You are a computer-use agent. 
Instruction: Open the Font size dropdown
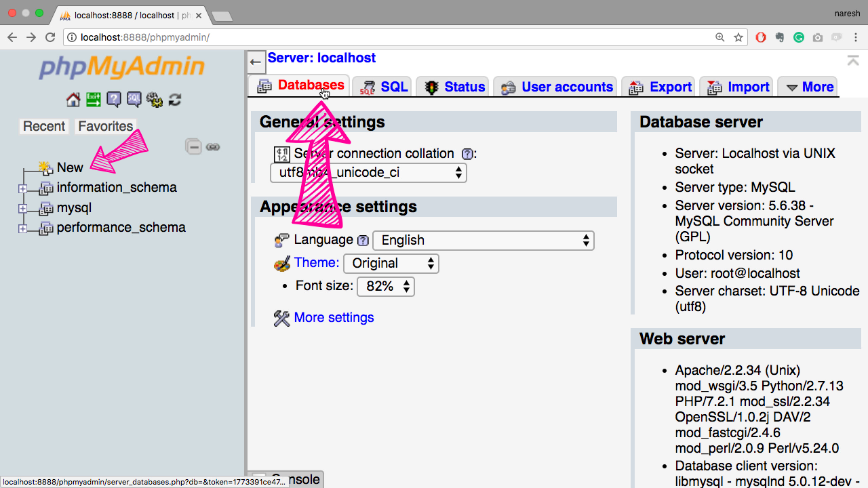pos(386,287)
